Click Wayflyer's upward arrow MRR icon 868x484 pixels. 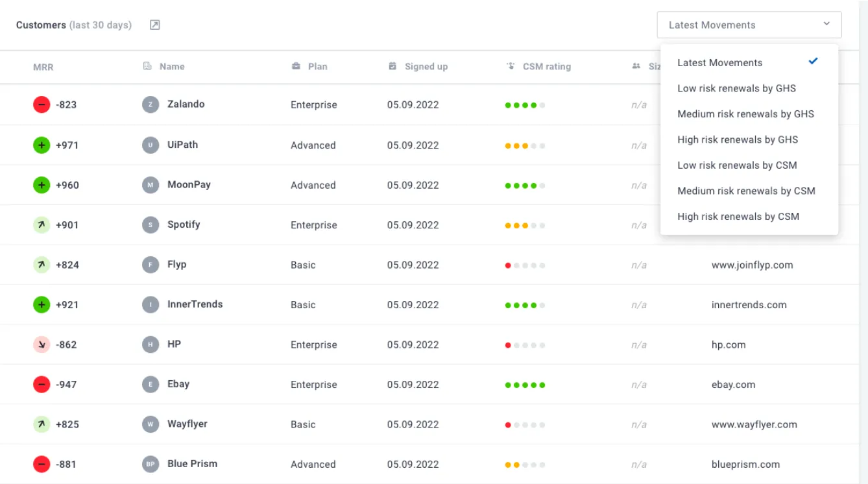click(42, 424)
